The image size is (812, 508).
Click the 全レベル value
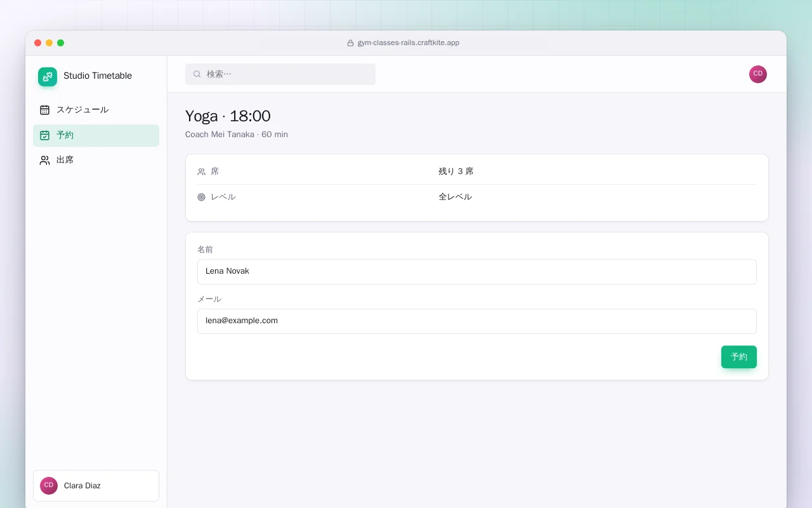coord(455,197)
